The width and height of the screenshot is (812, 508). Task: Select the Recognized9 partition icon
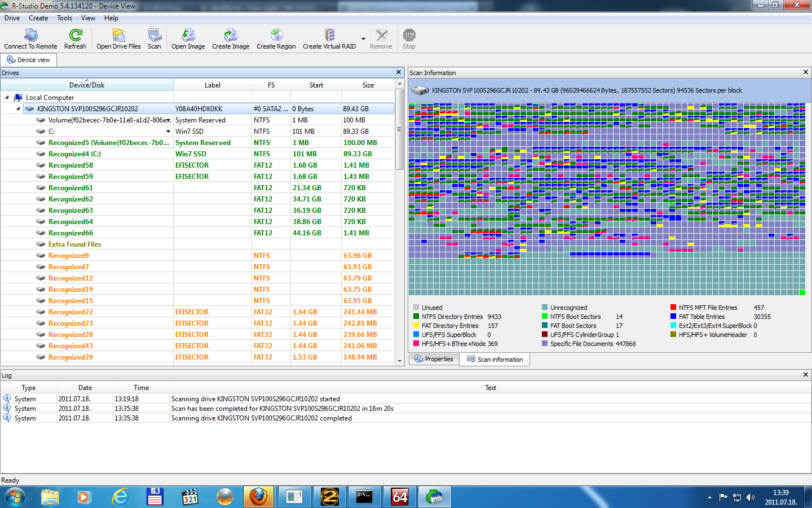[x=41, y=256]
